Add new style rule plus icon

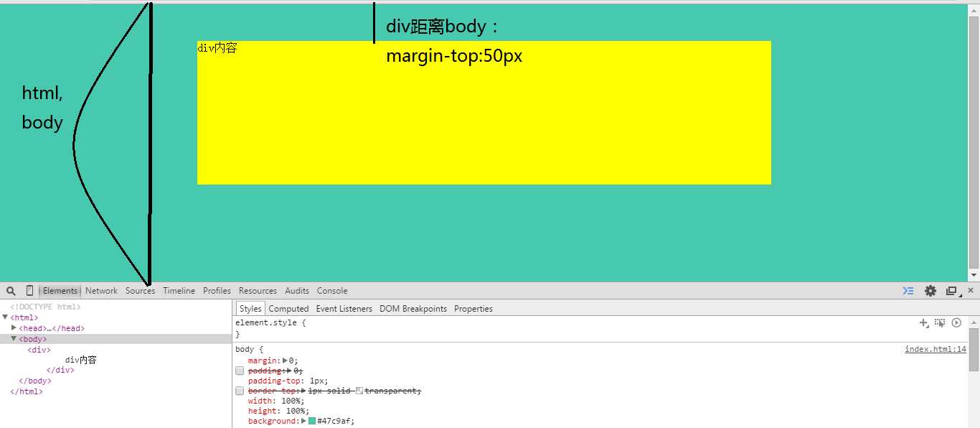pyautogui.click(x=924, y=323)
